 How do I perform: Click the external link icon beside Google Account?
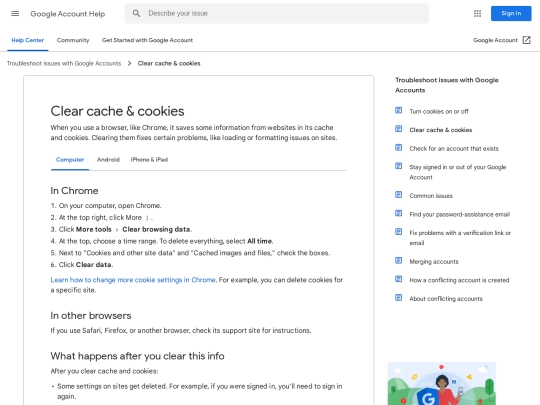pos(526,40)
